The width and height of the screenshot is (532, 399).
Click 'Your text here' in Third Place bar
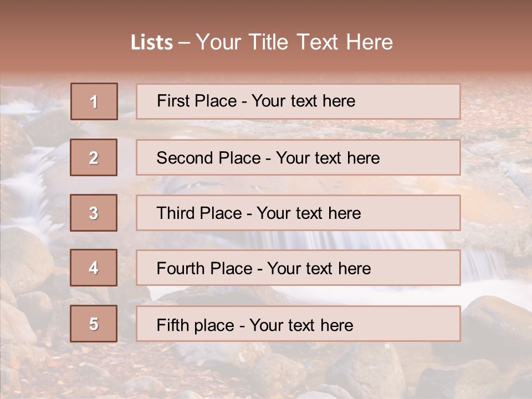point(309,213)
